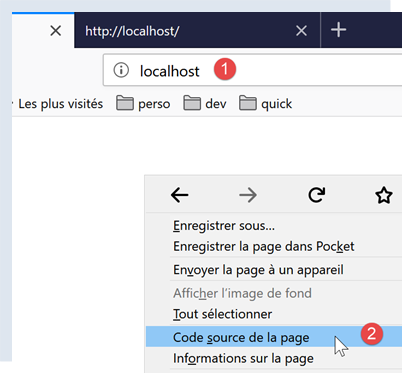Open the dev bookmarks folder

[x=205, y=104]
